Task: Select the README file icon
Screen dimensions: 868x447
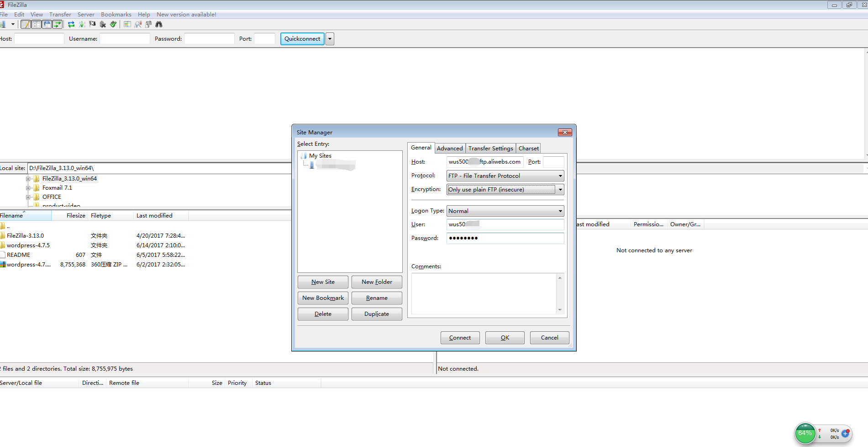Action: tap(3, 255)
